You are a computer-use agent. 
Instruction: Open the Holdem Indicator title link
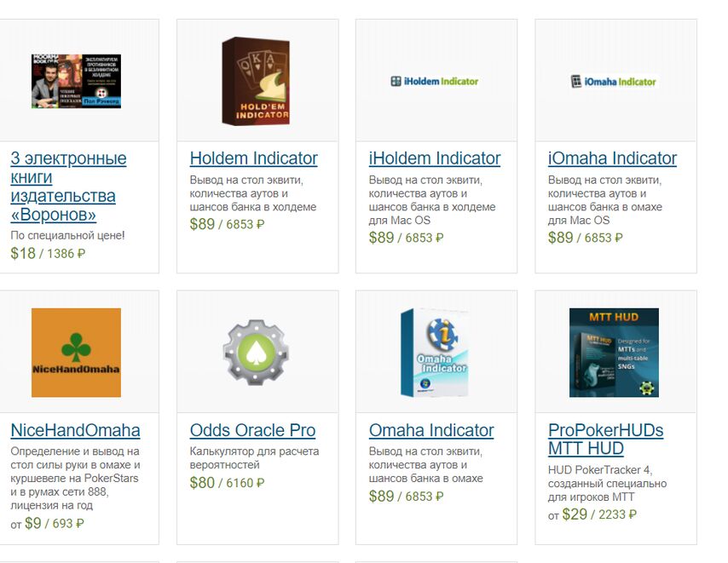(253, 158)
